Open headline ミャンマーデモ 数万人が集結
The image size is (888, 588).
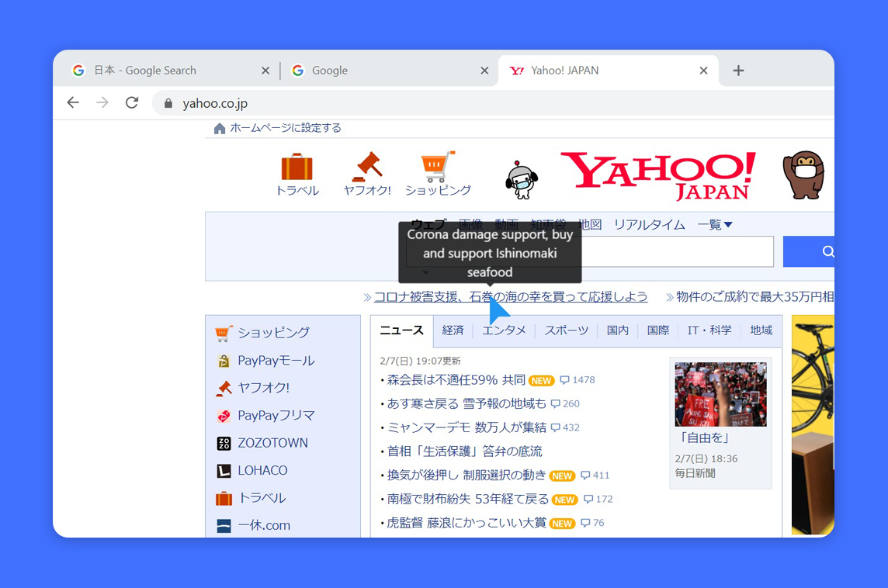click(x=467, y=427)
